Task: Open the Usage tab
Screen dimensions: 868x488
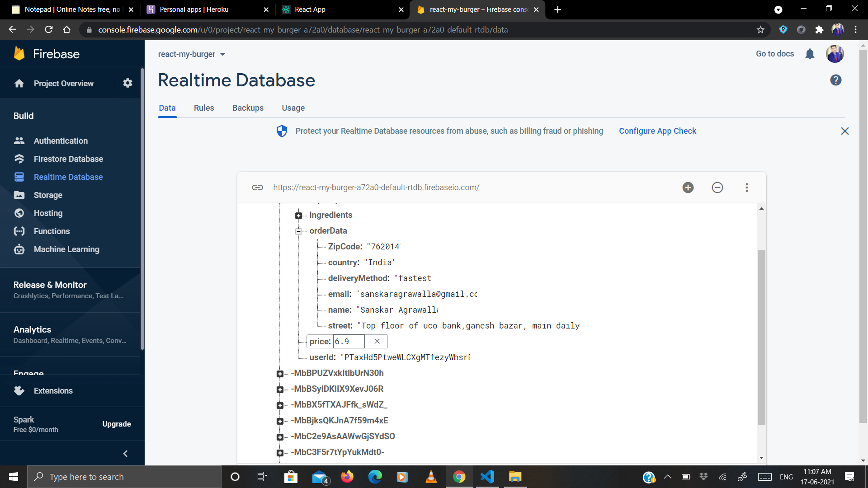Action: click(x=293, y=108)
